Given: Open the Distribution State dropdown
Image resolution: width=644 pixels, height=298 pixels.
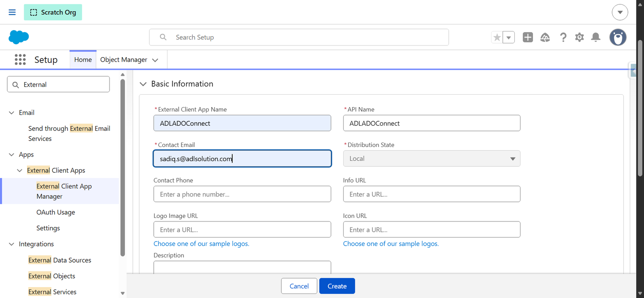Looking at the screenshot, I should pyautogui.click(x=431, y=159).
